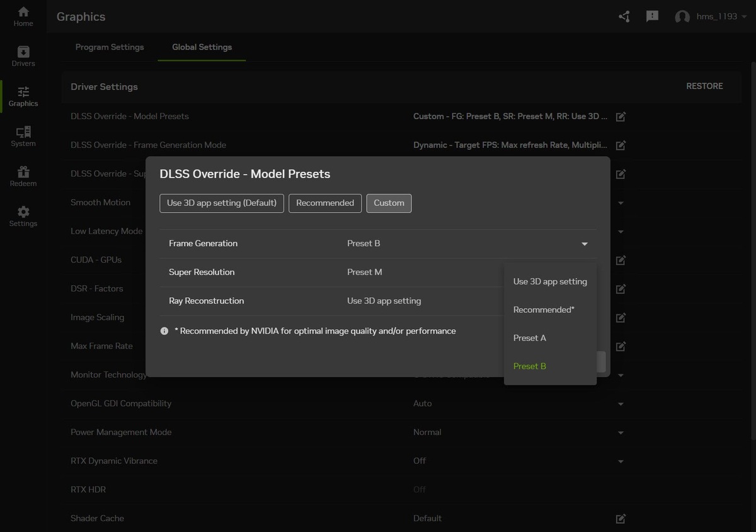Open the OpenGL GDI Compatibility dropdown
The width and height of the screenshot is (756, 532).
coord(621,404)
